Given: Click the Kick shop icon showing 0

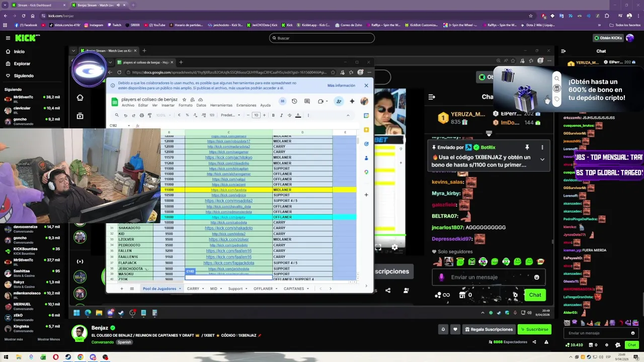Looking at the screenshot, I should pos(592,345).
